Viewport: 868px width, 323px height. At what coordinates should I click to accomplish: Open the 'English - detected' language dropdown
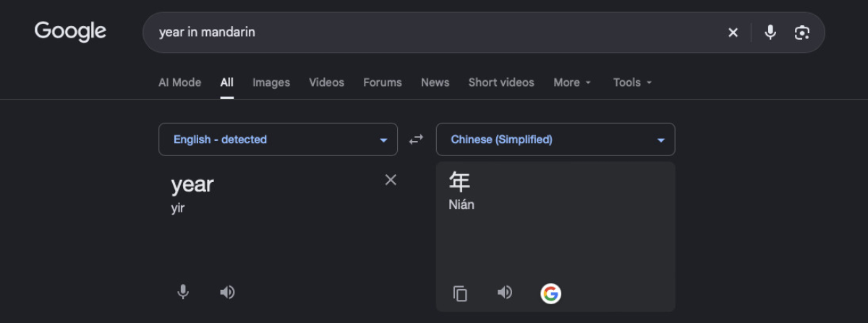point(278,139)
